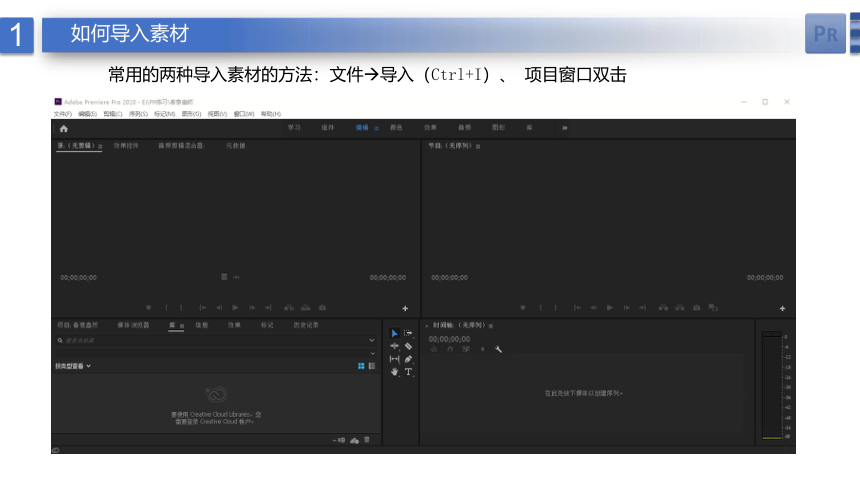Screen dimensions: 860x484
Task: Select the Pen tool
Action: 408,359
